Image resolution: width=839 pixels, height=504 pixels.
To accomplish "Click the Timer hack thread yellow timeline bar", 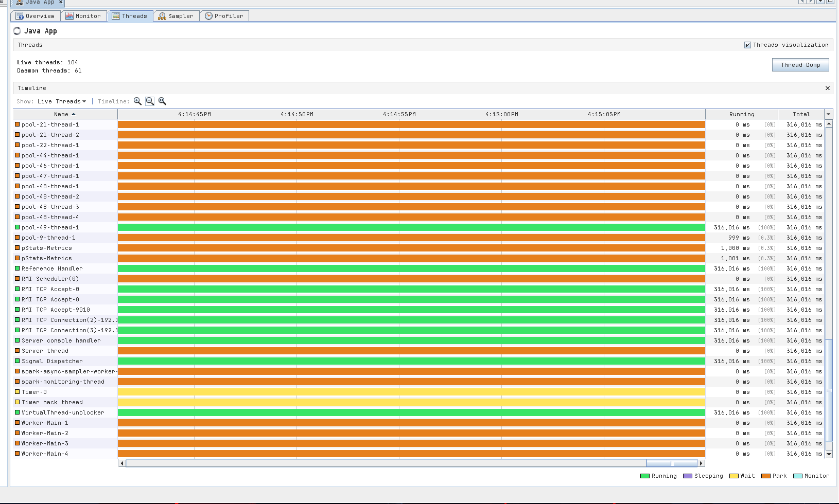I will pyautogui.click(x=411, y=402).
